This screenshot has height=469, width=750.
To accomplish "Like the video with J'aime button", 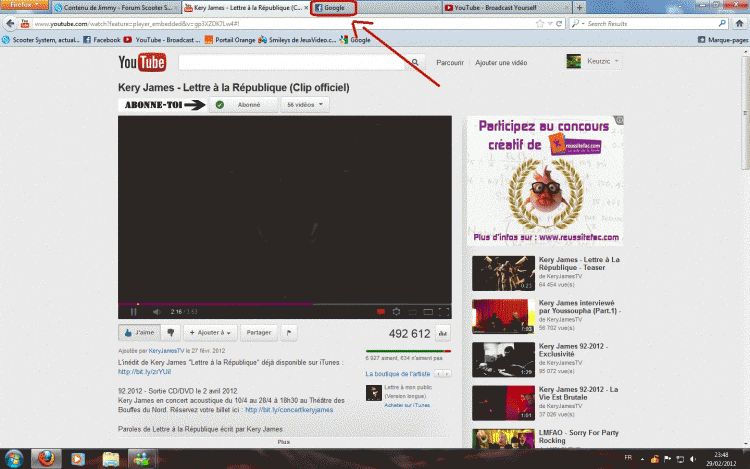I will (139, 332).
